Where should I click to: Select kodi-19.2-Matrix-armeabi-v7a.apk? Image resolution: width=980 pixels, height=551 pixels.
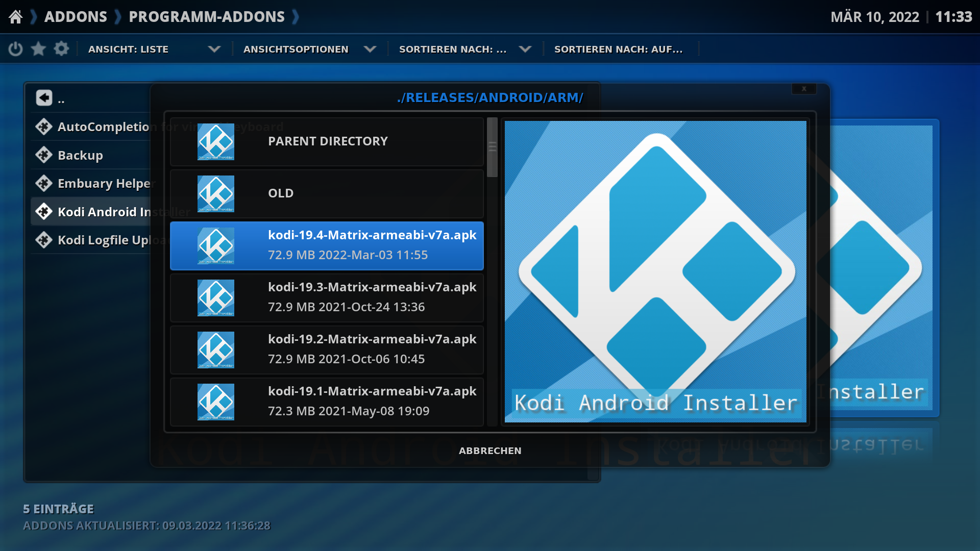327,349
